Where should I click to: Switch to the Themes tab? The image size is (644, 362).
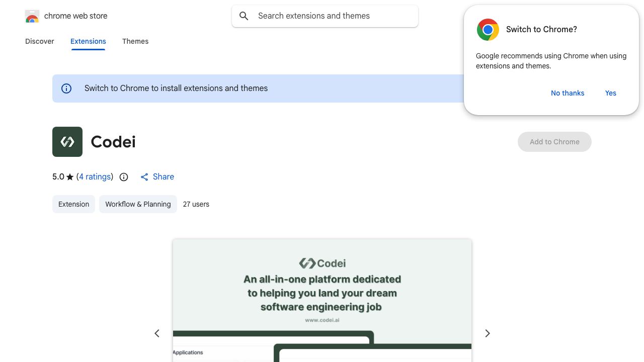[135, 41]
